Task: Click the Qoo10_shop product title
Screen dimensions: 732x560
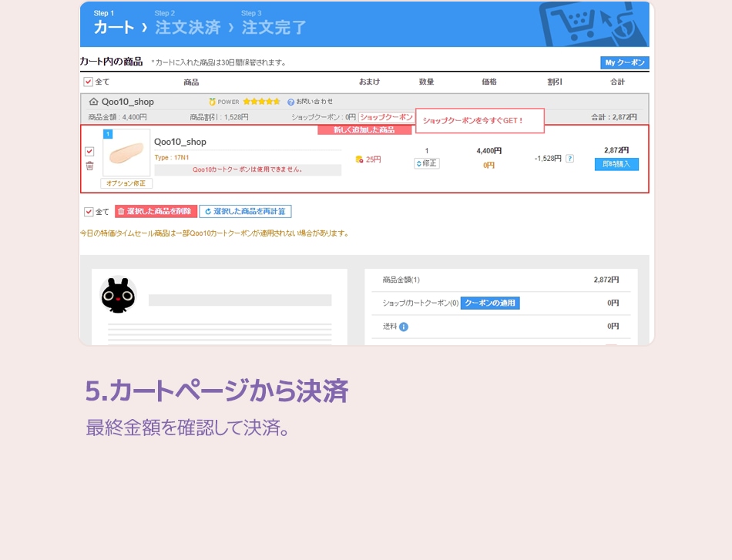Action: coord(180,142)
